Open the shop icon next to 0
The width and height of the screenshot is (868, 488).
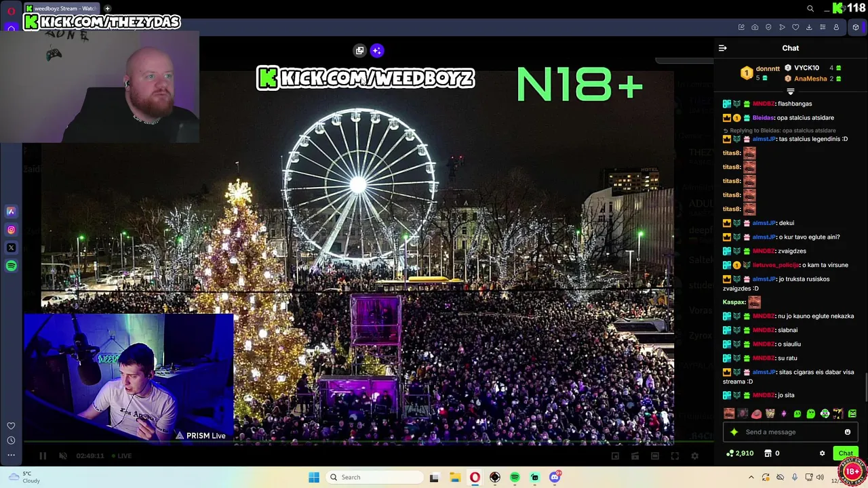point(768,453)
